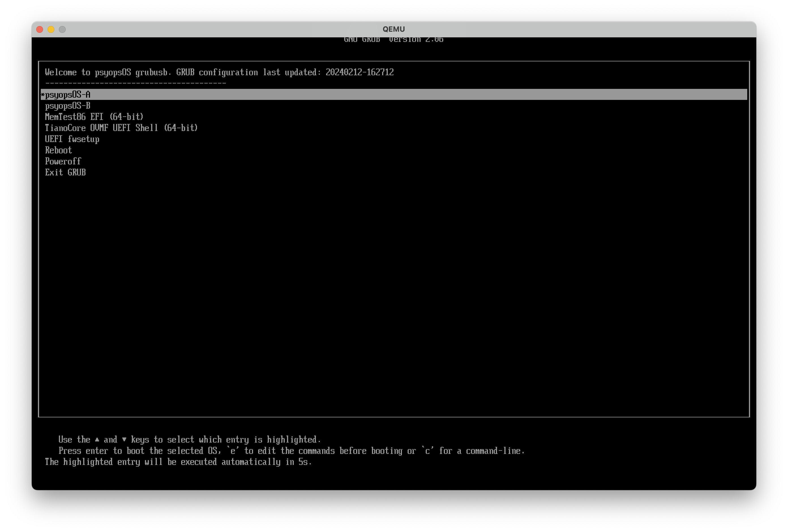Minimize QEMU window using yellow button

coord(51,29)
